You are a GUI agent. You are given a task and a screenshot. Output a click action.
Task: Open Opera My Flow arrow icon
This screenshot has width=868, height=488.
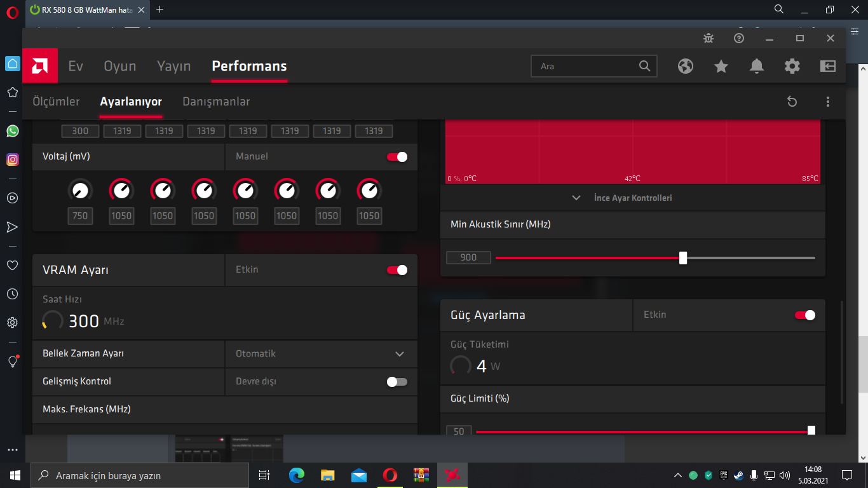[12, 227]
